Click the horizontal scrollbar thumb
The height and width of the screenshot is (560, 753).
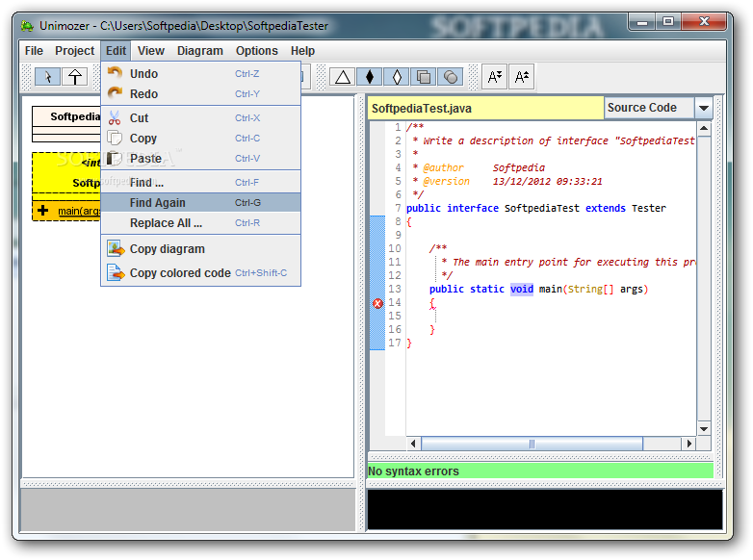click(x=532, y=444)
